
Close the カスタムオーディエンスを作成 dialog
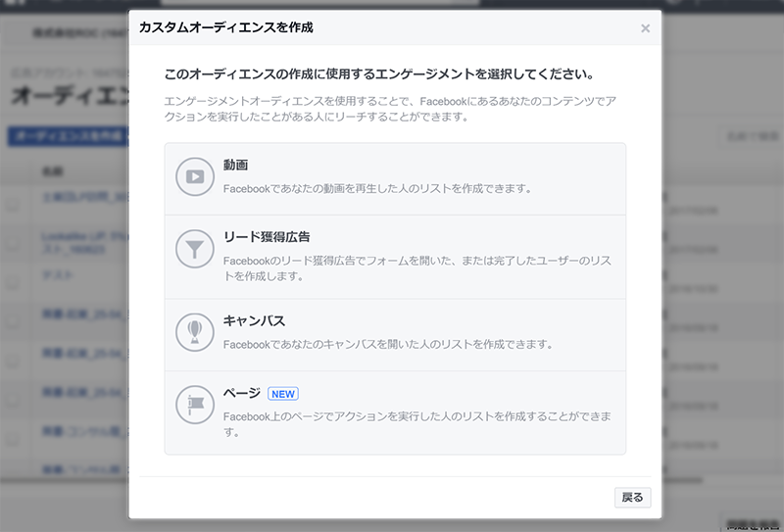(x=645, y=28)
